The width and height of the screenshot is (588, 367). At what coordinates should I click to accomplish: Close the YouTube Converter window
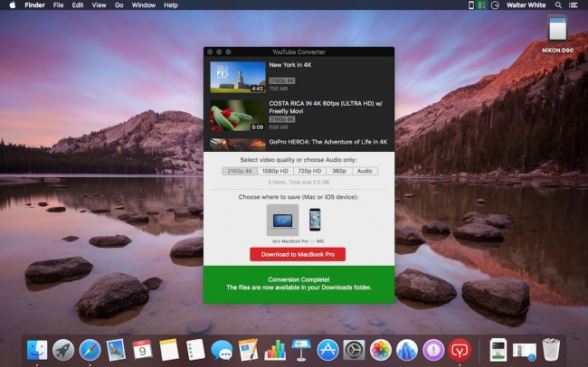[210, 52]
